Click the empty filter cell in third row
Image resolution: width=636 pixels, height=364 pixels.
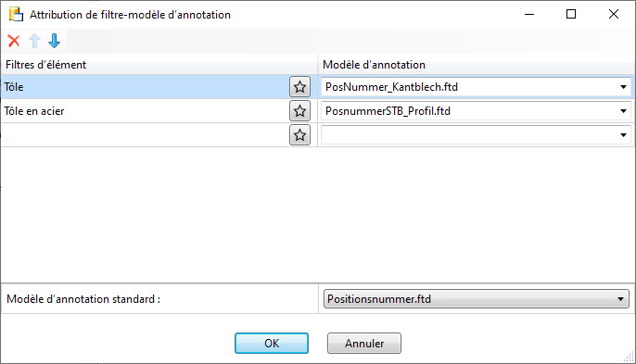(x=145, y=135)
